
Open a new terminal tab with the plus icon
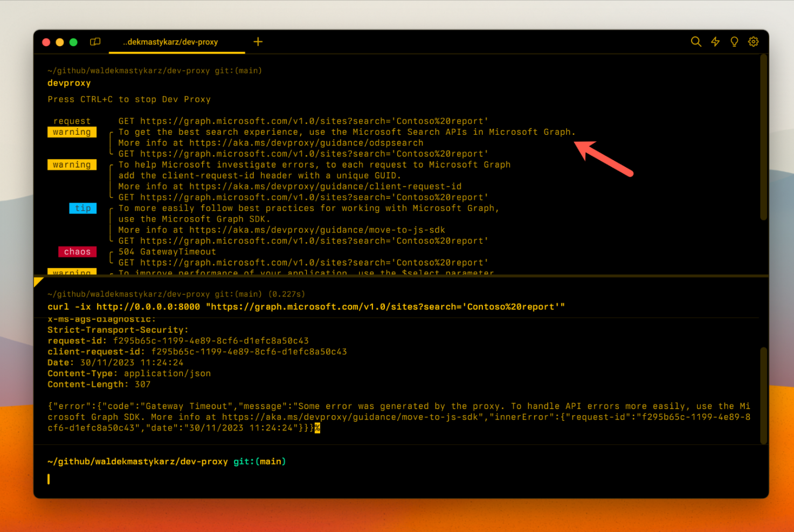tap(258, 42)
